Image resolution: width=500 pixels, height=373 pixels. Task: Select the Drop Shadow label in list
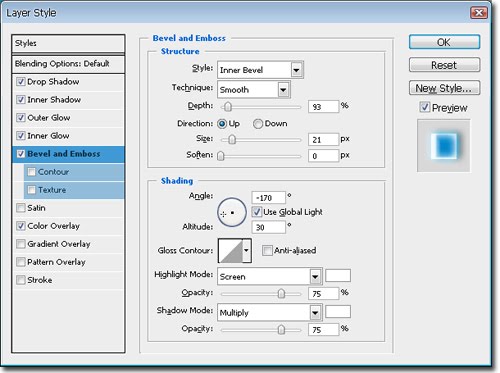tap(53, 82)
